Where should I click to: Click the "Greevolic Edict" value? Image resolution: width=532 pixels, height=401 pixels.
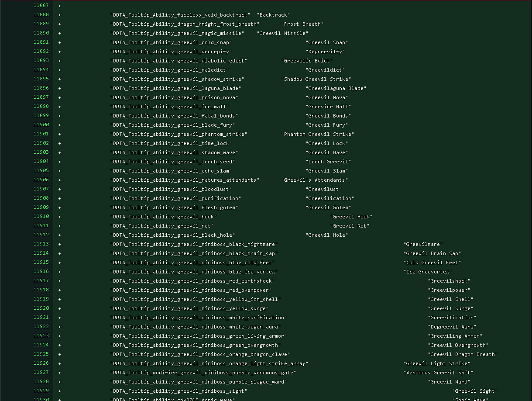307,61
